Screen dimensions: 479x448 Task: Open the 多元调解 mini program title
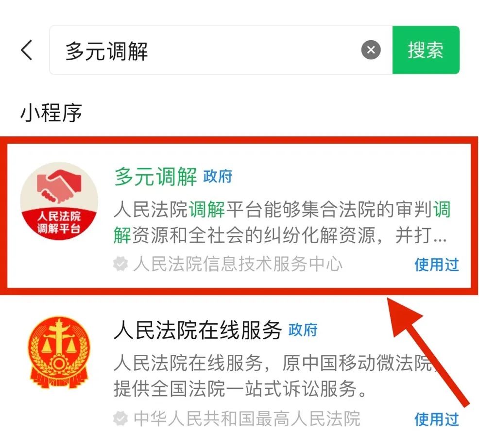[155, 176]
